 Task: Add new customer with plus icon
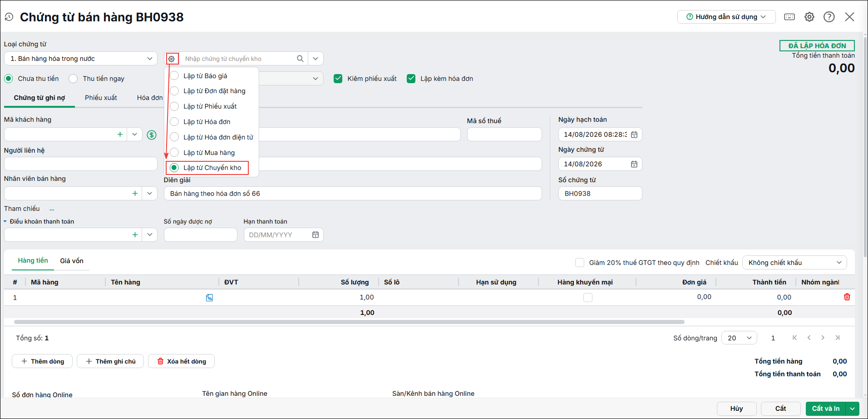120,135
